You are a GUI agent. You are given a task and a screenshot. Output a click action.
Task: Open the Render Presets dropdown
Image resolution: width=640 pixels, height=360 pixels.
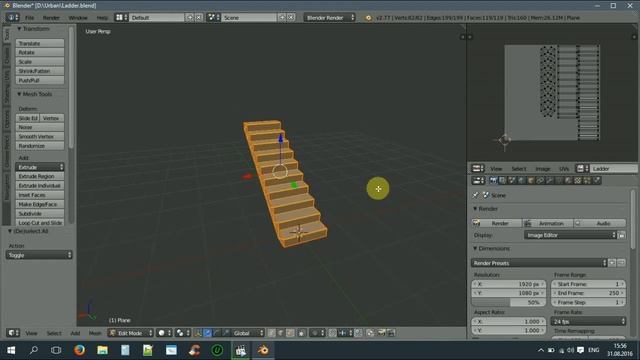539,263
